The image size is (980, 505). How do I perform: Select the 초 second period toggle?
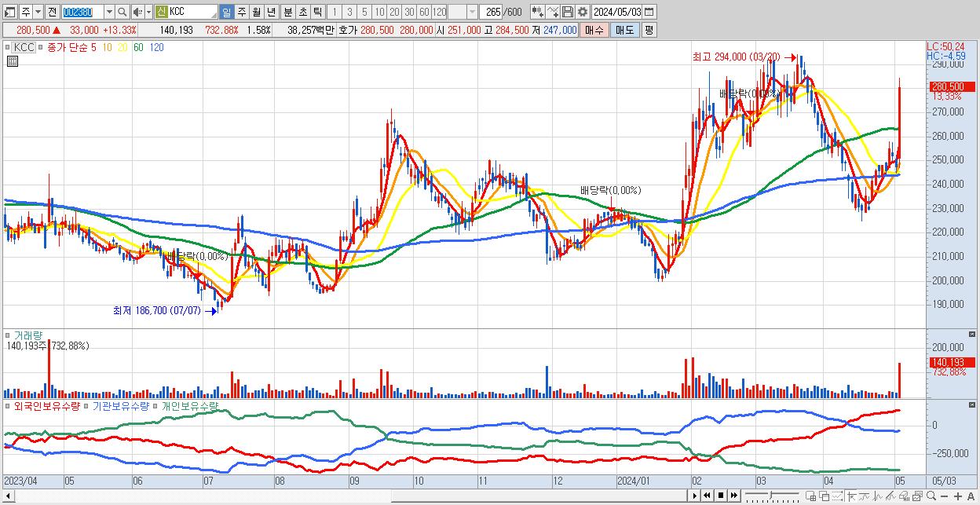pos(302,12)
